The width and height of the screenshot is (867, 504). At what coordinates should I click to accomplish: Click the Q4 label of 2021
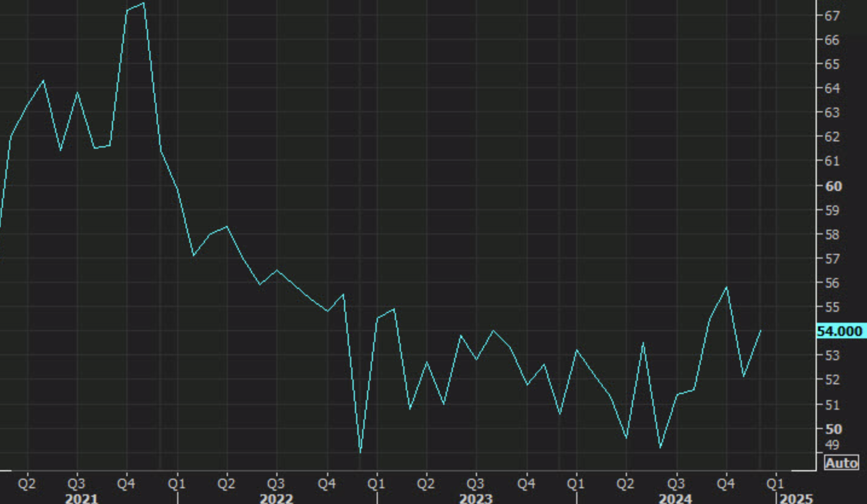coord(126,484)
